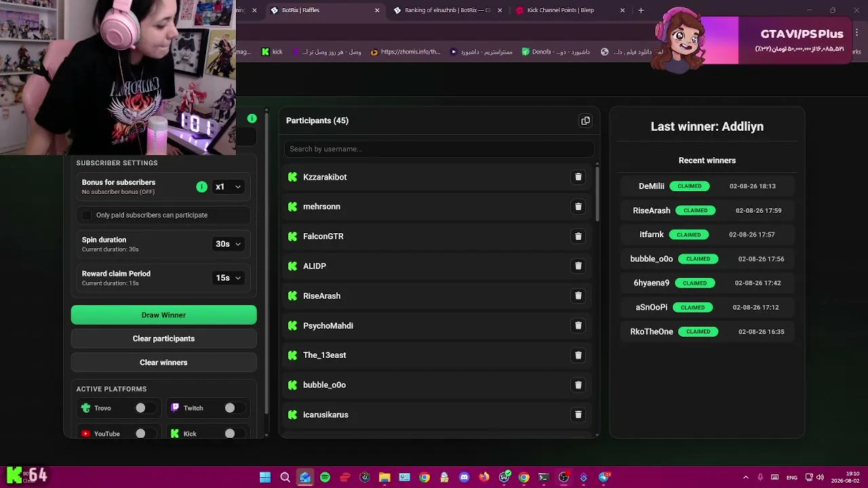This screenshot has width=868, height=488.
Task: Select participant name The_13east
Action: pos(324,355)
